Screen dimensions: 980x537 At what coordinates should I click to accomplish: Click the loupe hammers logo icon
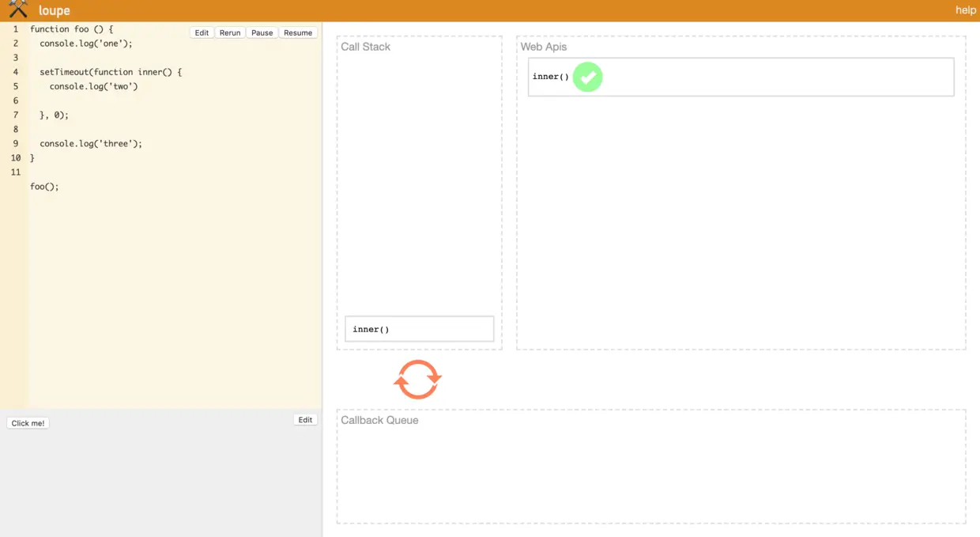pos(18,9)
